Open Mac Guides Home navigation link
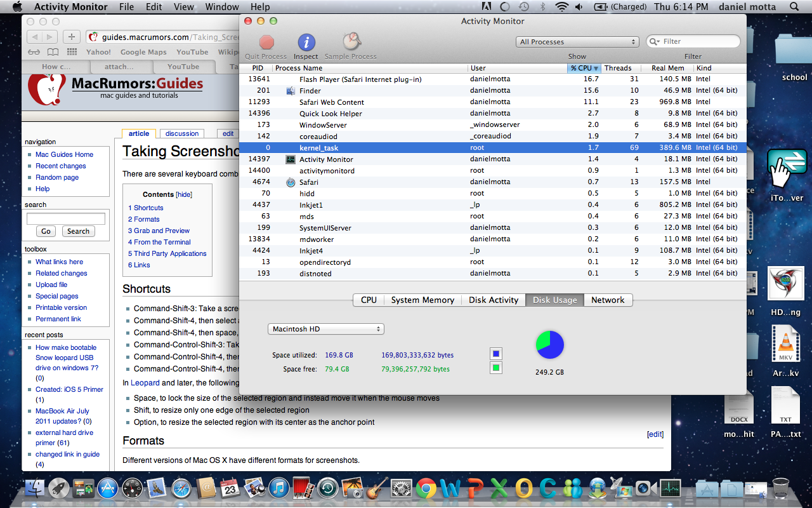Image resolution: width=812 pixels, height=508 pixels. pos(64,154)
